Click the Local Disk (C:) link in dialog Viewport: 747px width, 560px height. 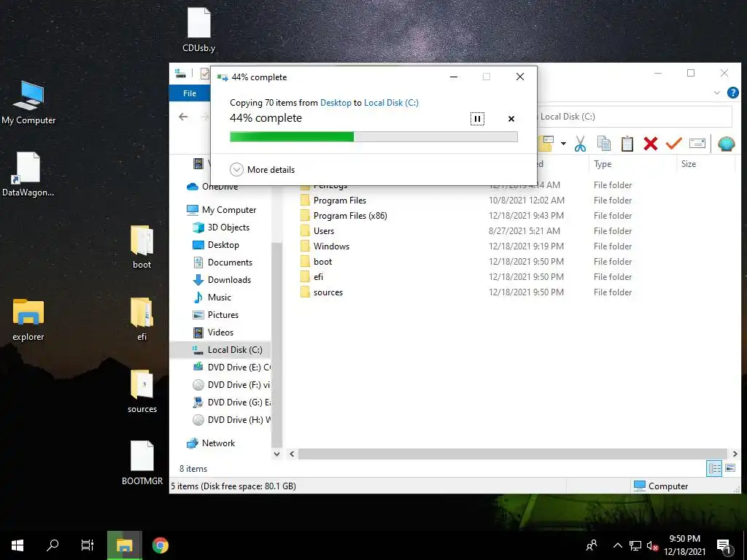(391, 102)
